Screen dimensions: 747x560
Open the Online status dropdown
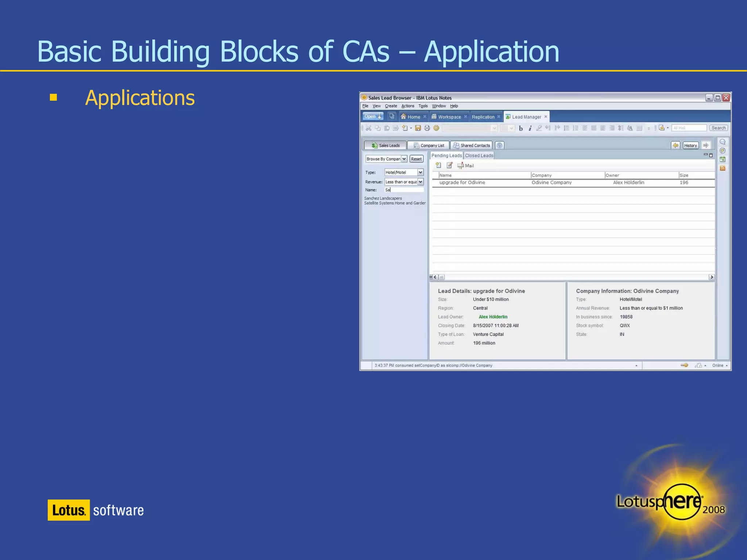pos(720,365)
